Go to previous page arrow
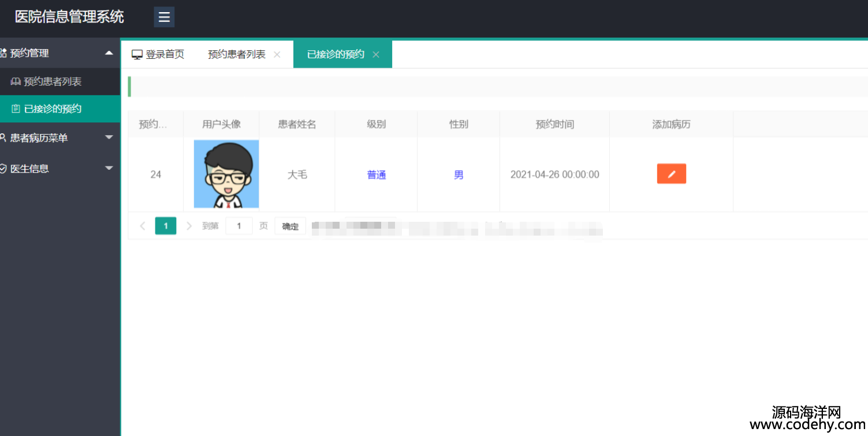This screenshot has width=868, height=436. pyautogui.click(x=143, y=226)
